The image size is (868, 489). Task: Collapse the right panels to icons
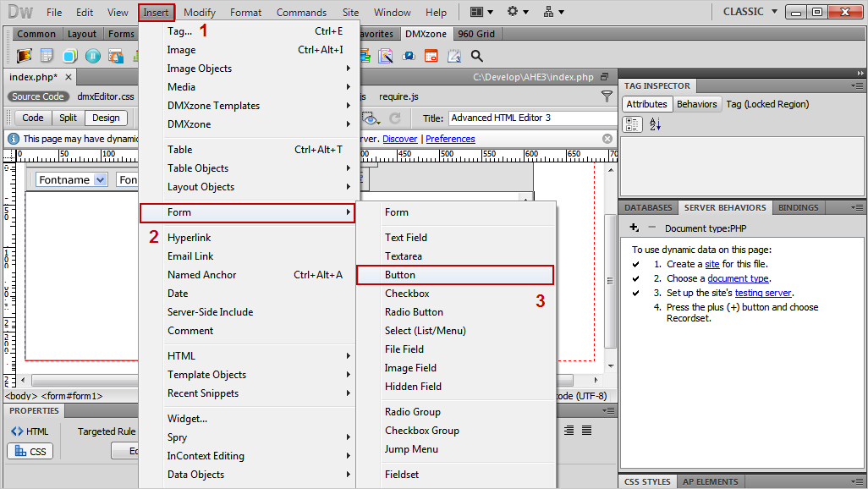(860, 73)
